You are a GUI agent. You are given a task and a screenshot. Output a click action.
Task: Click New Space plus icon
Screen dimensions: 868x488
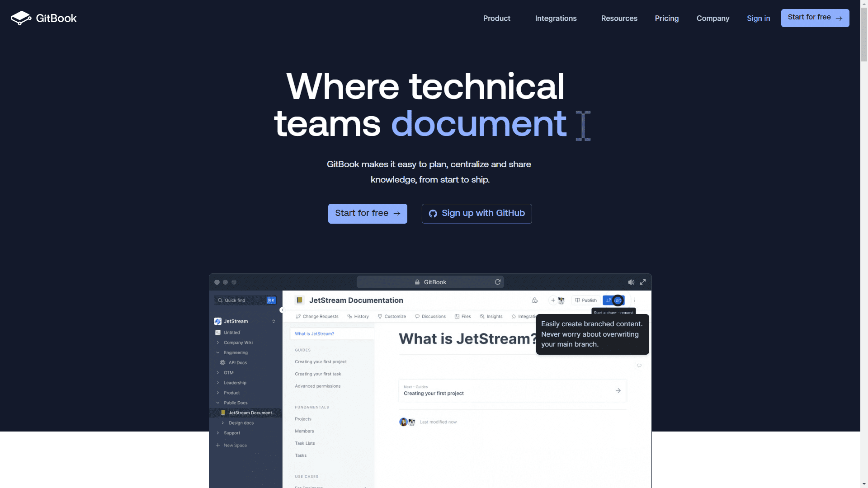[218, 445]
